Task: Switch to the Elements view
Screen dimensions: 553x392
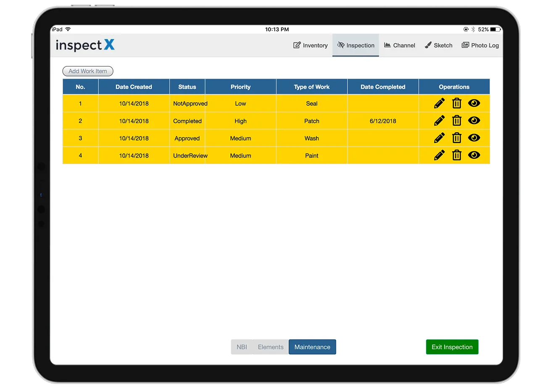Action: point(271,347)
